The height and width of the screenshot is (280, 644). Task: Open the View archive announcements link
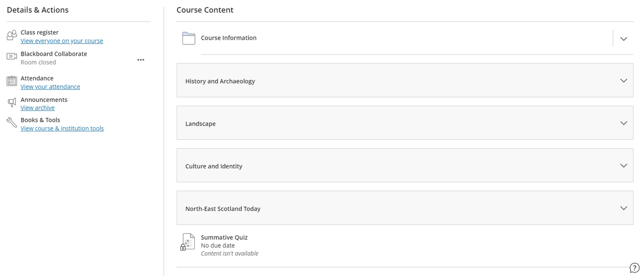click(38, 108)
